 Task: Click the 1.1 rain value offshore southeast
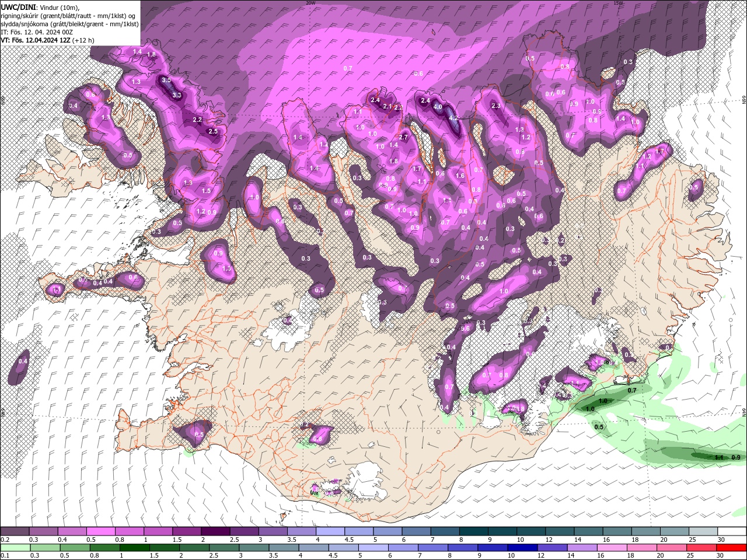[719, 457]
